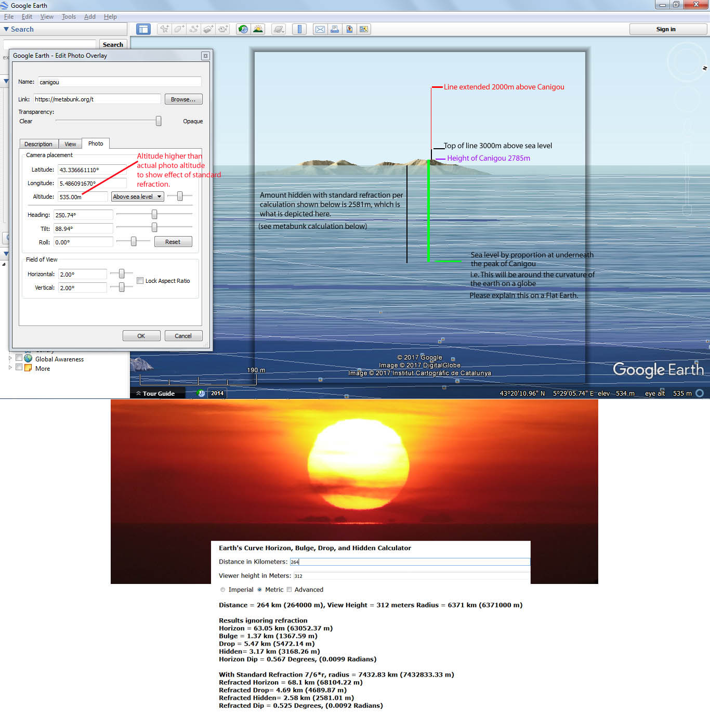The height and width of the screenshot is (728, 710).
Task: Select the Photo tab
Action: tap(96, 144)
